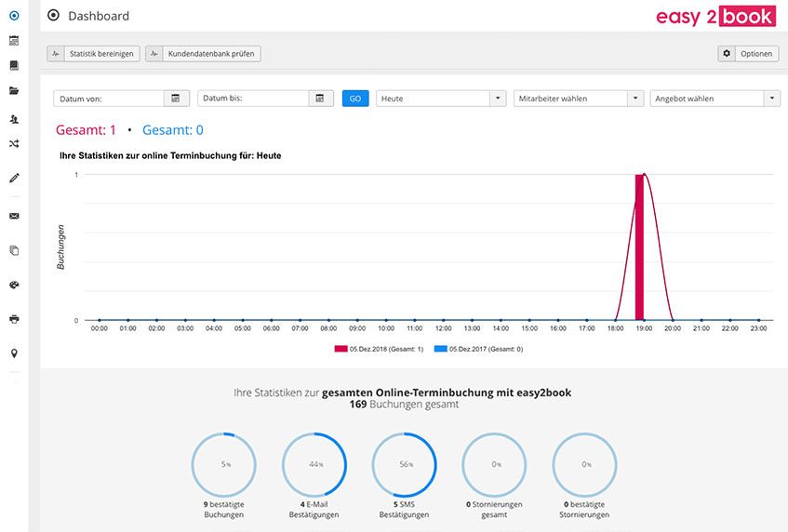
Task: Select the customers (people) sidebar icon
Action: 14,119
